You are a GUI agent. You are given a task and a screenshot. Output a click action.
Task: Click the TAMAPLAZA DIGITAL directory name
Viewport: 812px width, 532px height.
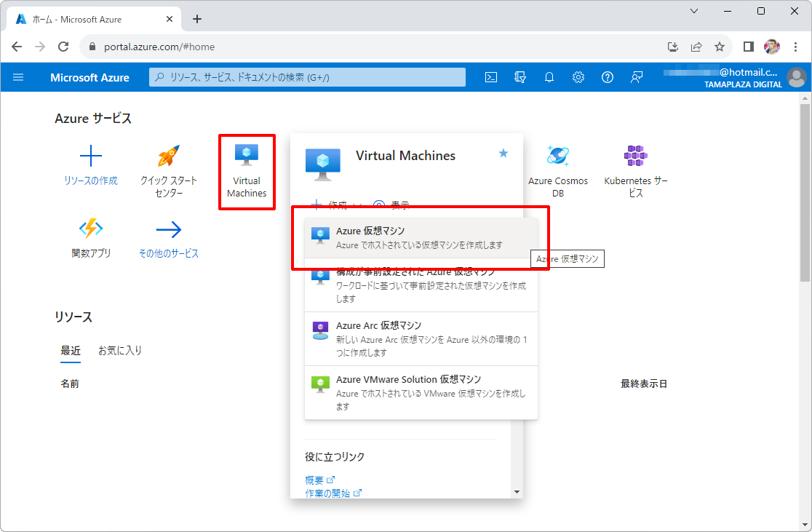tap(743, 84)
